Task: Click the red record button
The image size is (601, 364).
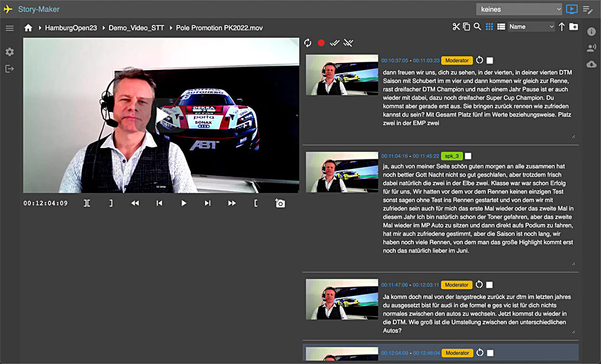Action: pos(321,43)
